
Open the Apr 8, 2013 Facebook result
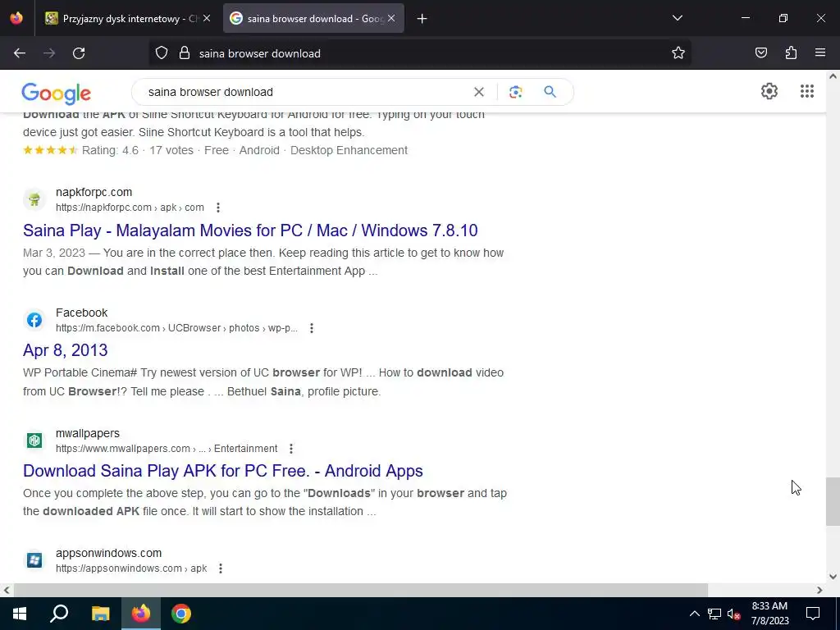click(66, 350)
